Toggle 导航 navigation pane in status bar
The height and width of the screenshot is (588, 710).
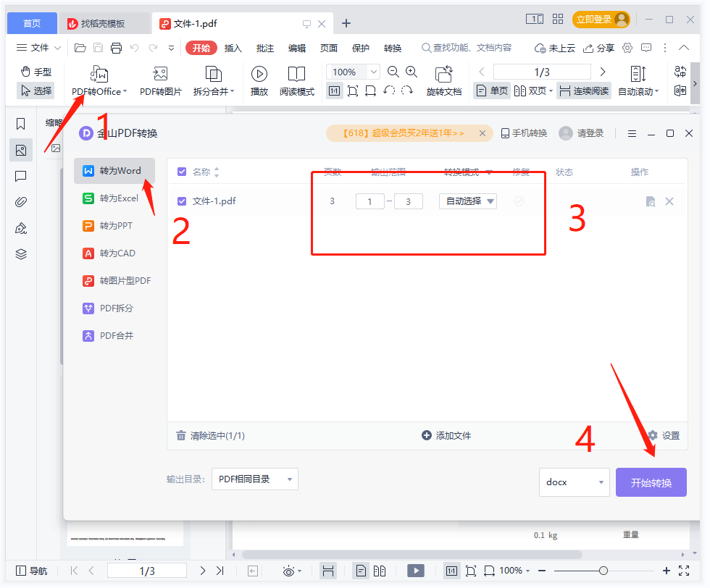[x=31, y=571]
